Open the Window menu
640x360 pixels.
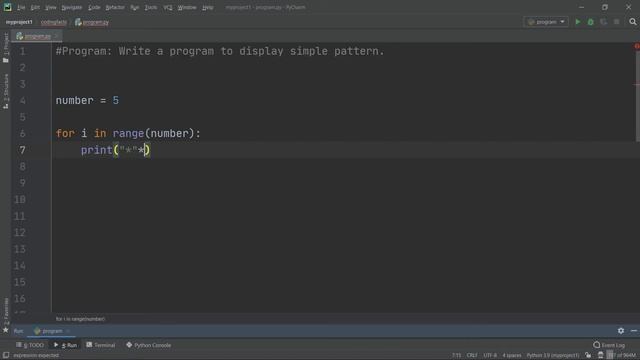187,7
